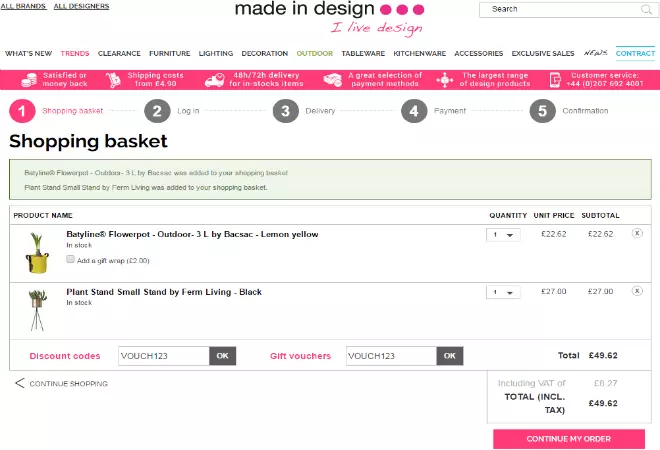Viewport: 660px width, 450px height.
Task: Click the back arrow beside Continue Shopping
Action: (19, 383)
